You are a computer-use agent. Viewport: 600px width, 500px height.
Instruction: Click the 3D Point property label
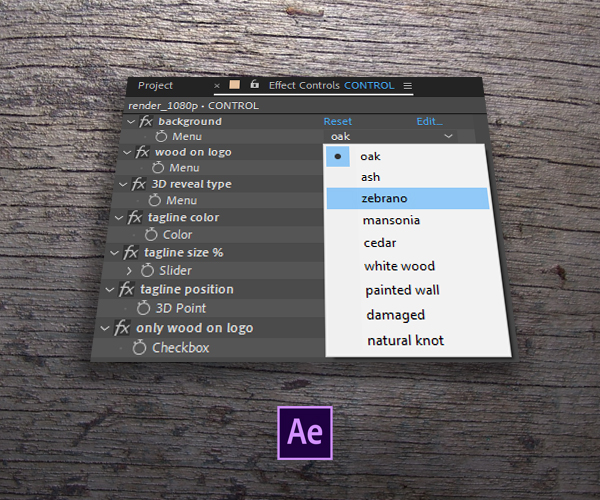tap(181, 308)
